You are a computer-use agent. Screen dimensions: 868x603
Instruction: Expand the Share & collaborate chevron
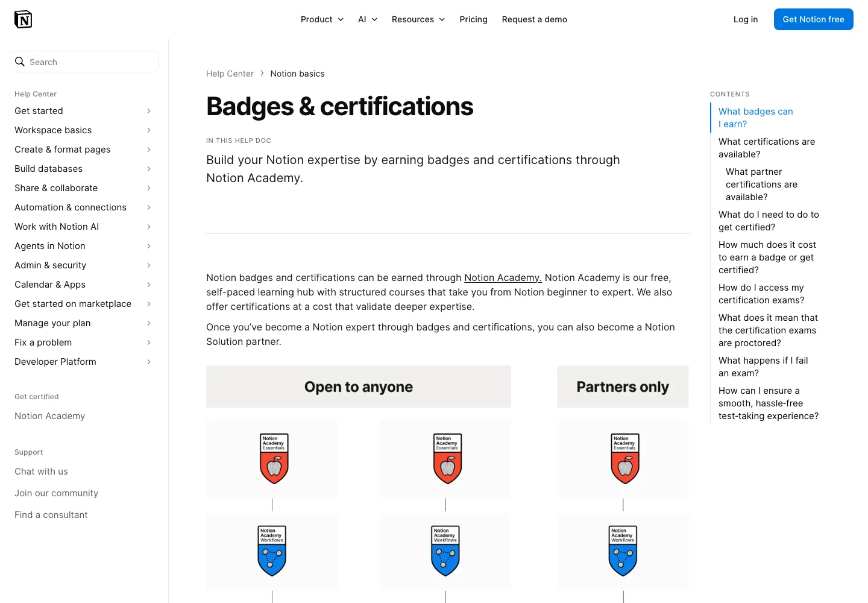(149, 188)
